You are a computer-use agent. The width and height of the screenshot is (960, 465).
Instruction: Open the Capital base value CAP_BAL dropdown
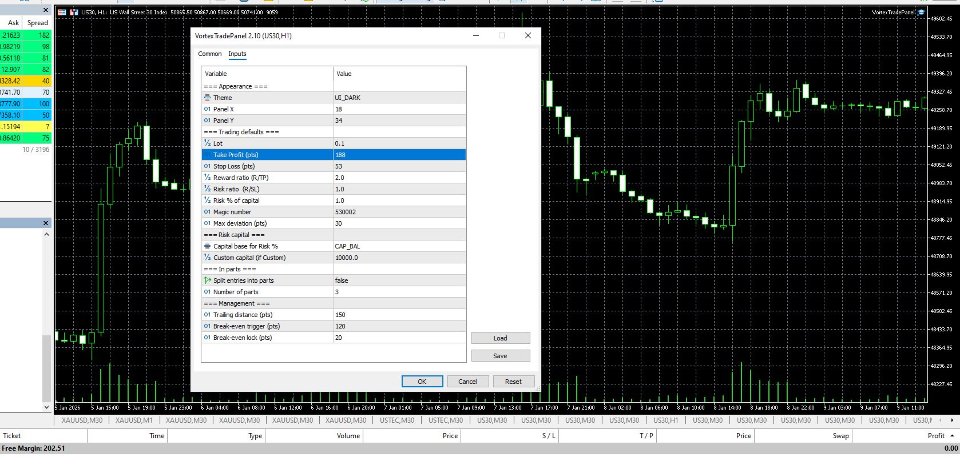(x=399, y=246)
